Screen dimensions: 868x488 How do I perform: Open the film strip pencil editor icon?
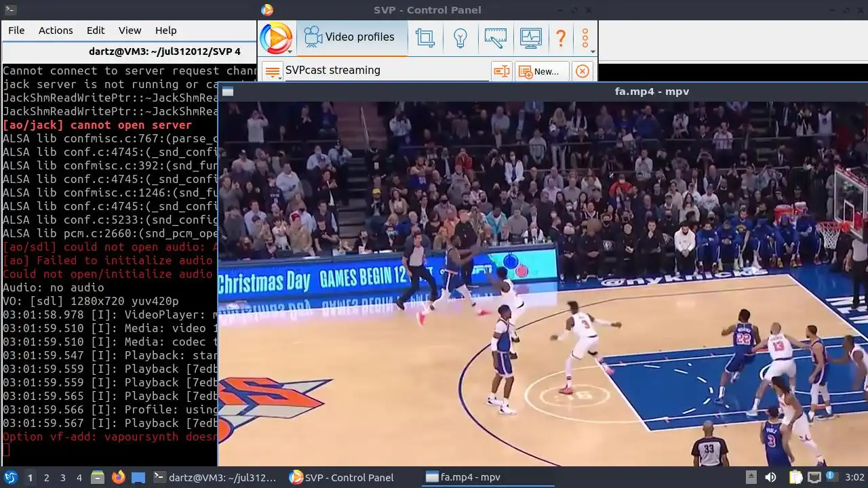[x=496, y=37]
